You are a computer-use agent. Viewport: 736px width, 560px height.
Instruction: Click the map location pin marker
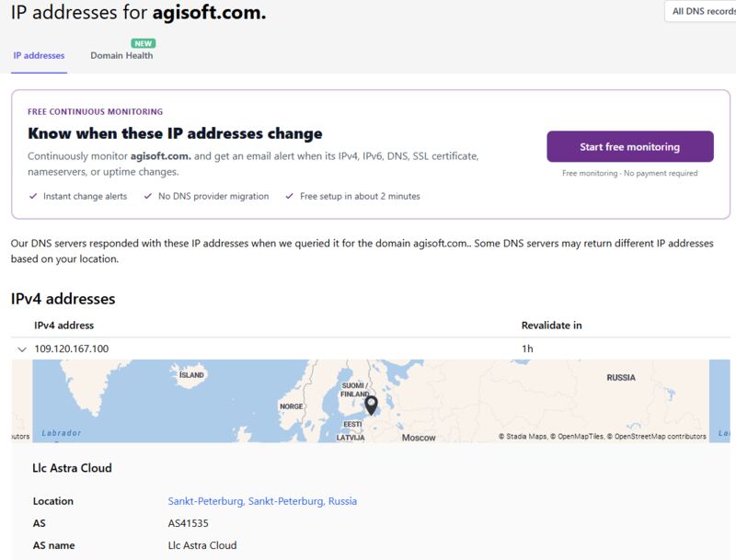click(x=371, y=406)
